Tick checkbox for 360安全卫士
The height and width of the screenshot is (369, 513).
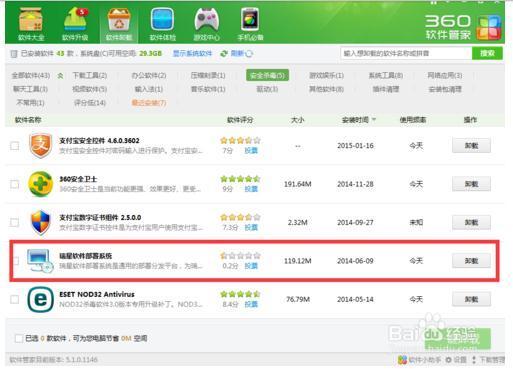[15, 184]
